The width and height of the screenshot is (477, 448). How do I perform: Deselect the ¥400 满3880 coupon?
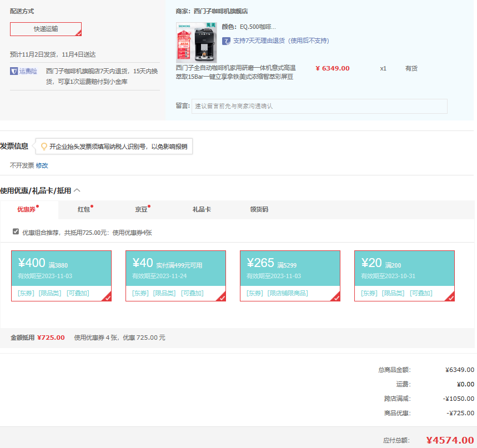(62, 276)
